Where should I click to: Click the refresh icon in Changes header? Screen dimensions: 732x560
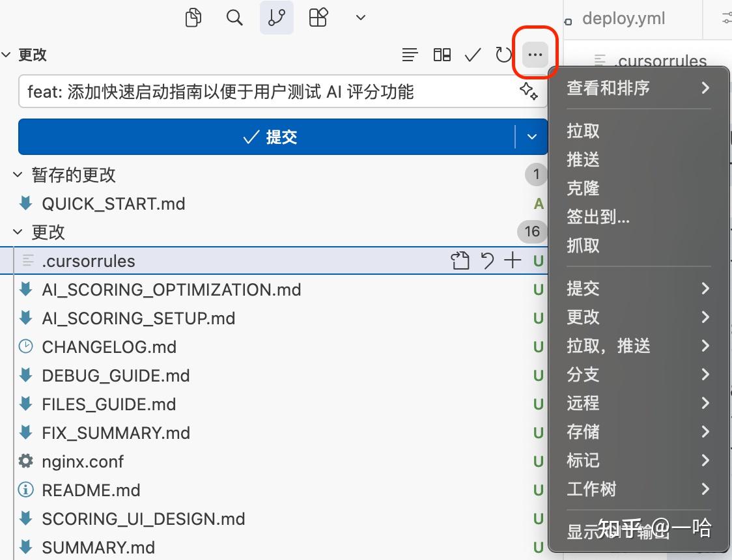pyautogui.click(x=503, y=55)
